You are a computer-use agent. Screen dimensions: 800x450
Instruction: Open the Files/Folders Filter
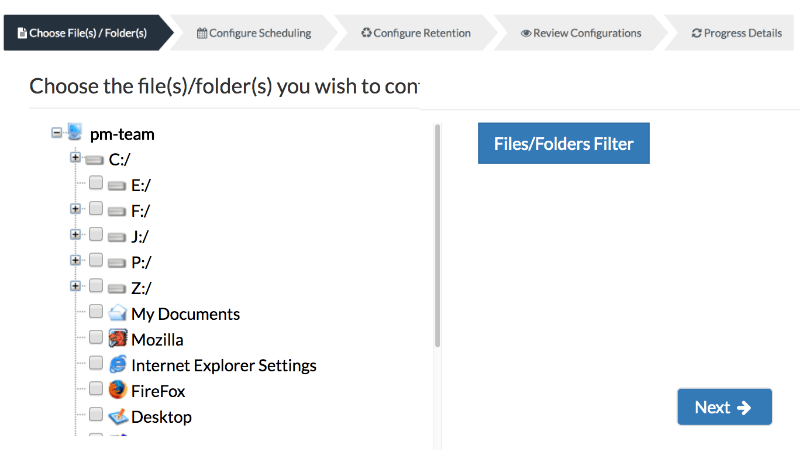pyautogui.click(x=564, y=143)
